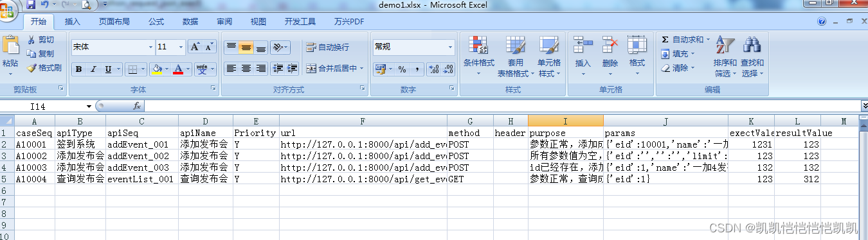Enable wrap text (自动换行)

coord(328,47)
